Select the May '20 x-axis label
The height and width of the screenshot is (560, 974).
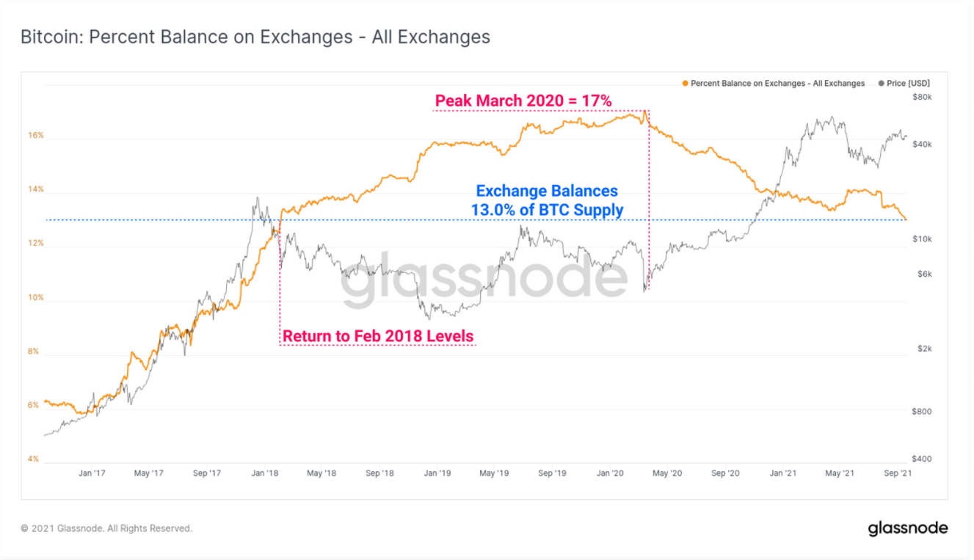point(666,473)
